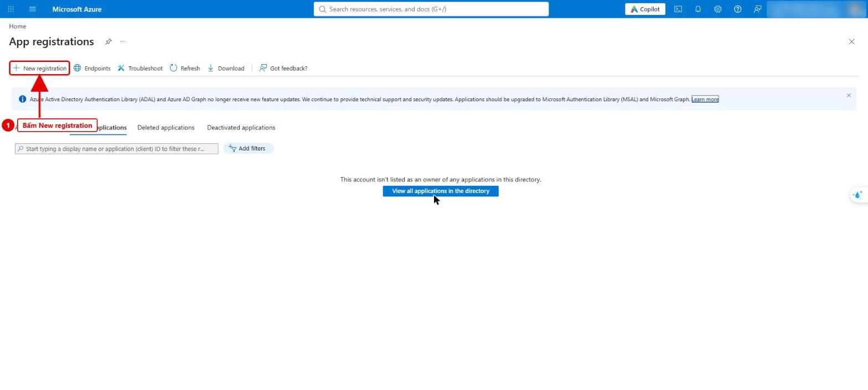Viewport: 868px width, 390px height.
Task: Open the Copilot assistant button
Action: (645, 9)
